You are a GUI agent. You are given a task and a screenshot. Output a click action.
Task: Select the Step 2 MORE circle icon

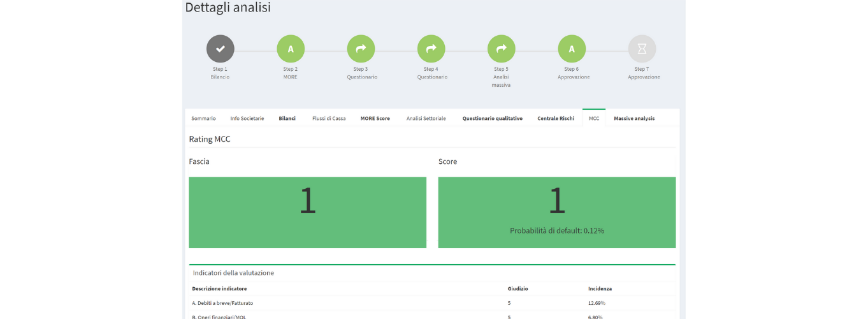pos(291,48)
